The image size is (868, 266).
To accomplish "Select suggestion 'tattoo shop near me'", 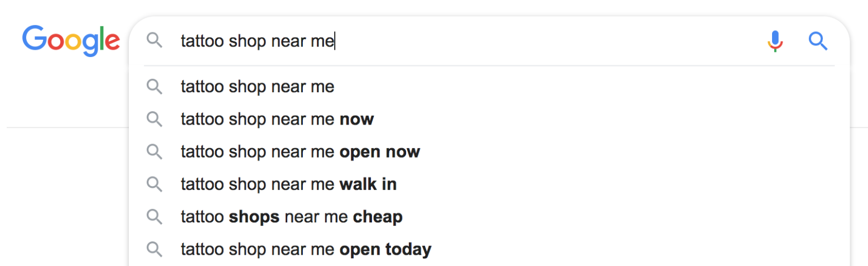I will 489,87.
